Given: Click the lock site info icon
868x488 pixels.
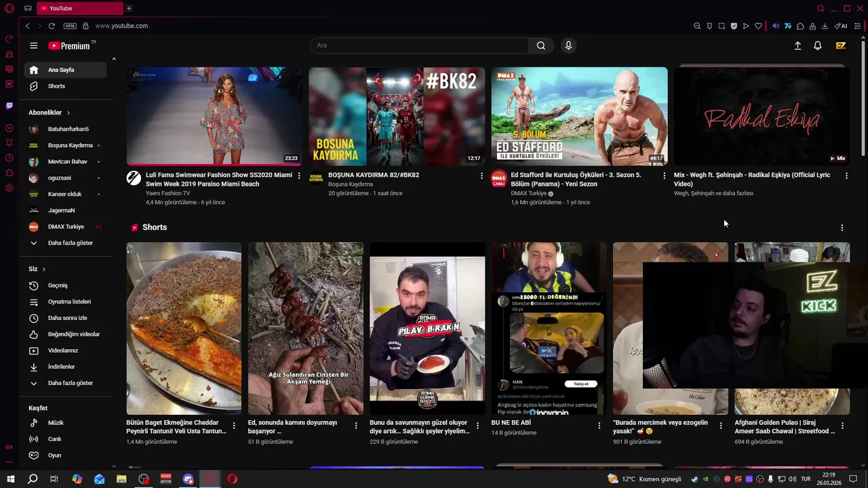Looking at the screenshot, I should [x=85, y=26].
